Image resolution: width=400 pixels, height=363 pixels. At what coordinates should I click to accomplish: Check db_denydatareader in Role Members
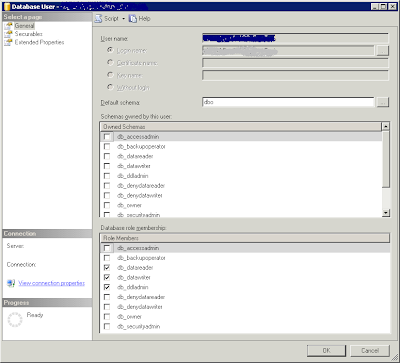click(107, 297)
